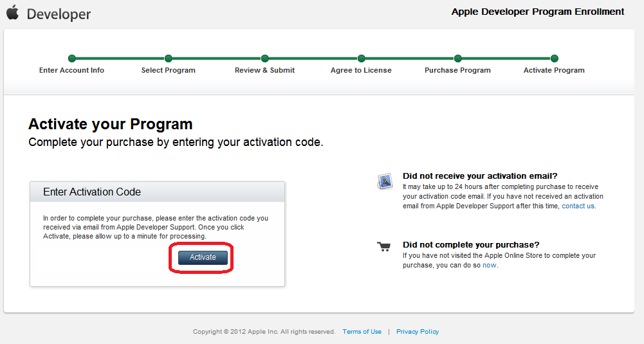Click 'Did not complete your purchase?' heading

tap(471, 245)
